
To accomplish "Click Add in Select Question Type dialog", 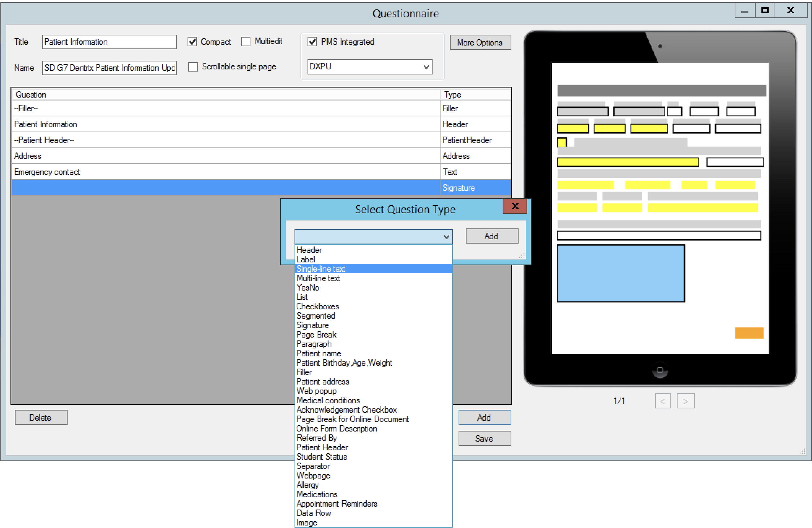I will tap(491, 236).
